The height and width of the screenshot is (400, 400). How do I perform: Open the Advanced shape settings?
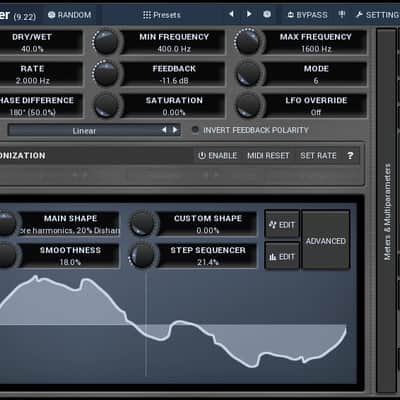click(326, 241)
